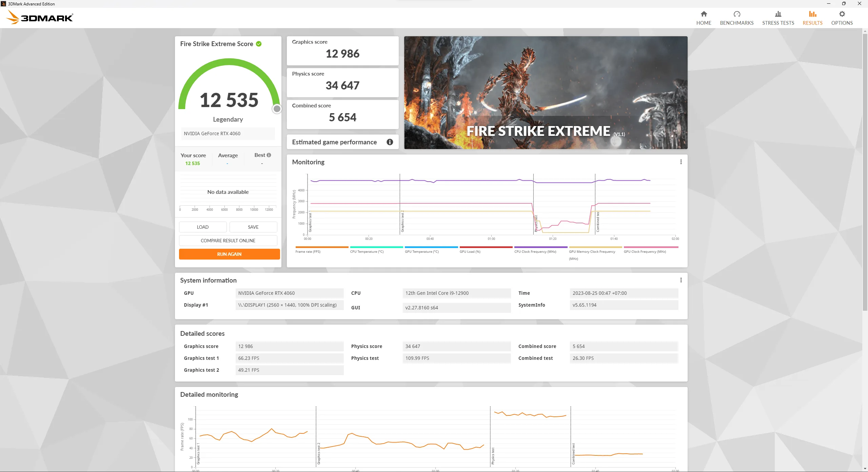
Task: Click the SystemInfo version v5.65.1194
Action: (624, 305)
